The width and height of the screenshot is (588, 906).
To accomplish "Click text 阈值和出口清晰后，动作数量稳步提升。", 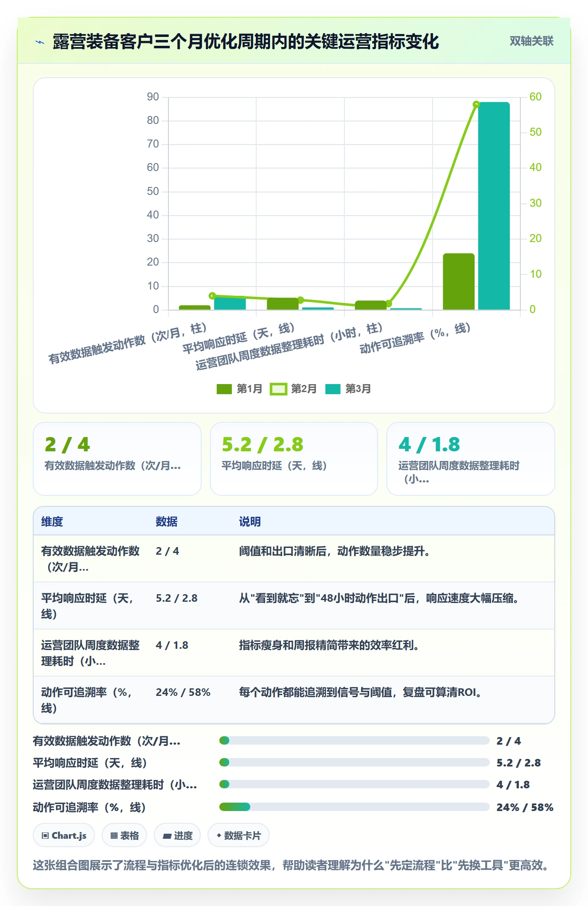I will [x=336, y=551].
